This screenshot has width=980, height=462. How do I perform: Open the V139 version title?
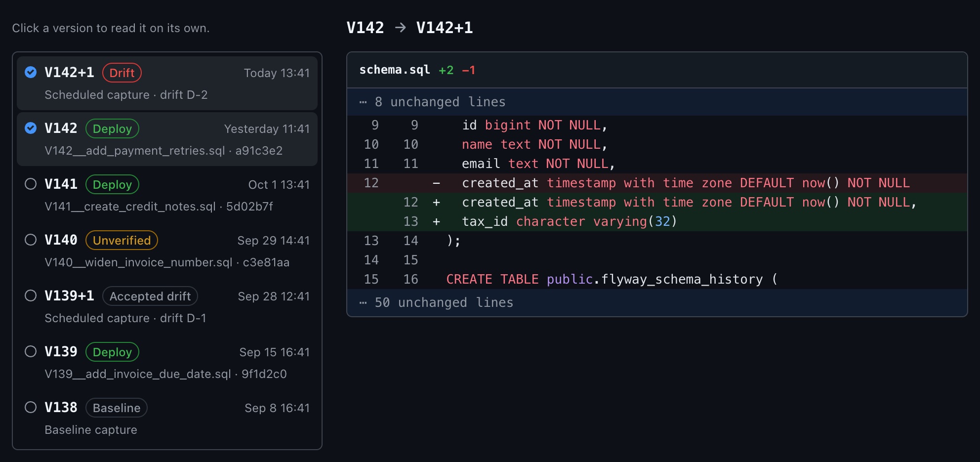pos(61,352)
